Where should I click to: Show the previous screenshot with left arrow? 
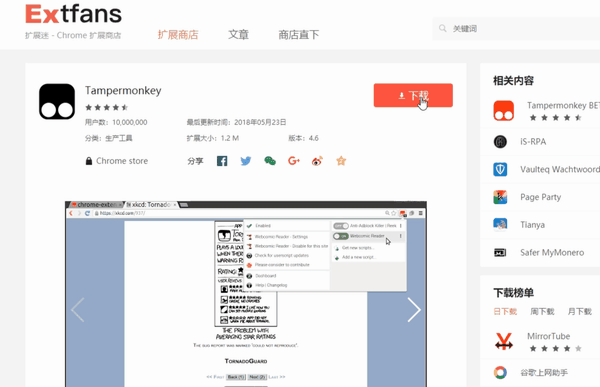78,310
